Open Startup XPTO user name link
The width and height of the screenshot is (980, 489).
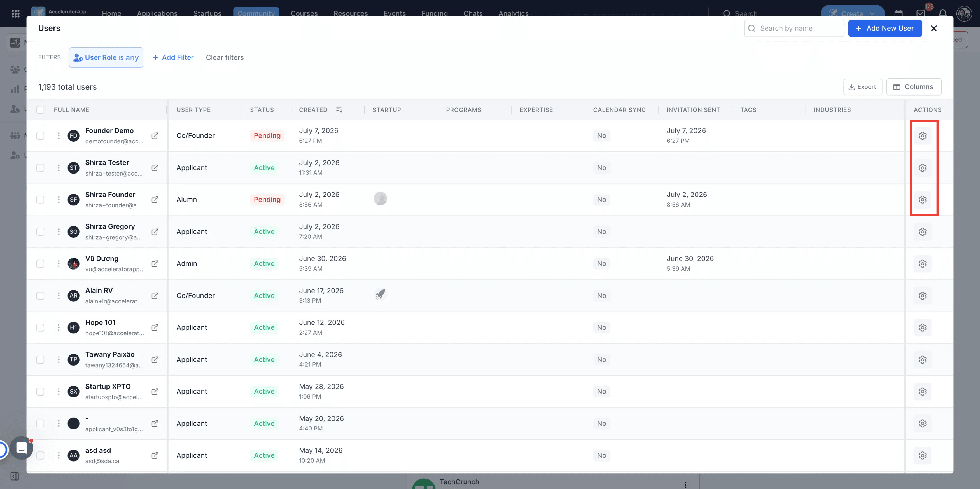click(108, 386)
